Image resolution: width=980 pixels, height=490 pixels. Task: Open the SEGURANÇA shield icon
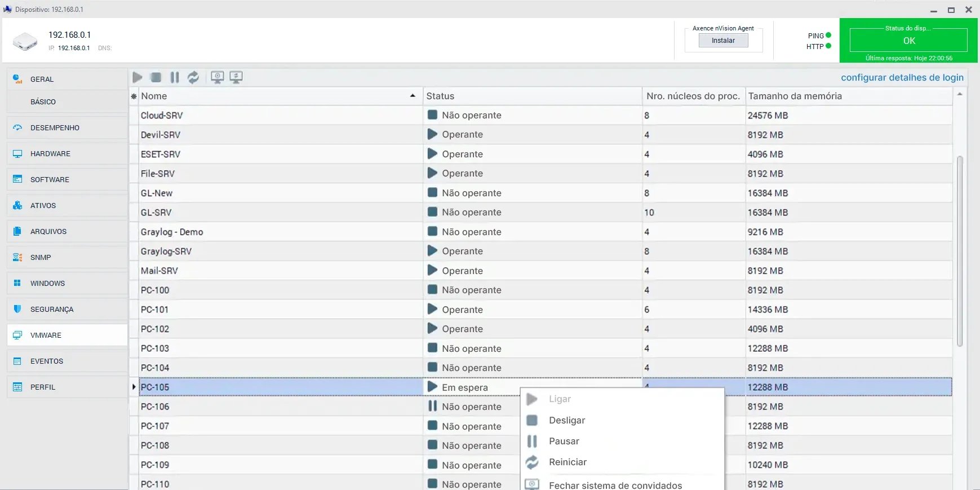17,309
